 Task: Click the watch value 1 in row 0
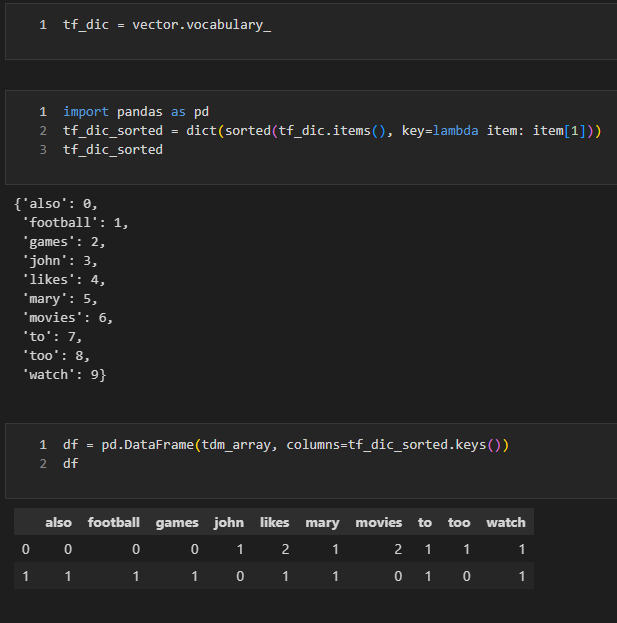pos(522,549)
